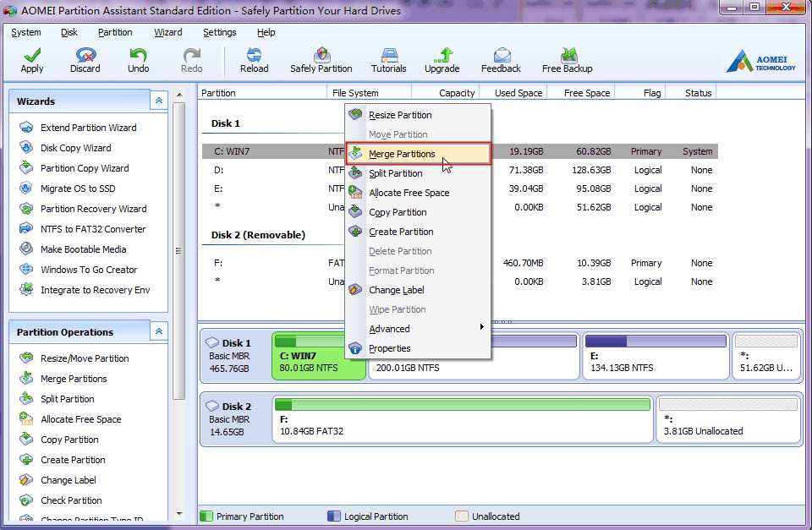Select Split Partition in context menu
The width and height of the screenshot is (812, 530).
click(418, 173)
